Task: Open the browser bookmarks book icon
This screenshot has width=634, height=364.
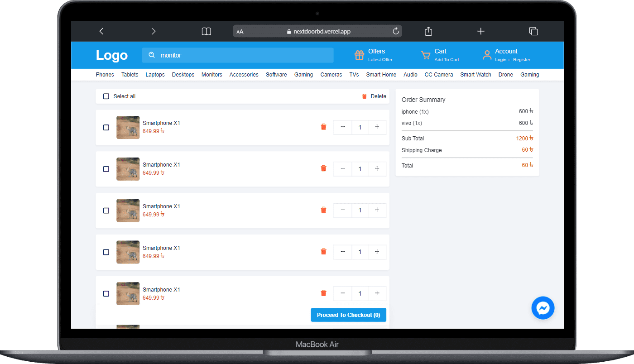Action: tap(207, 31)
